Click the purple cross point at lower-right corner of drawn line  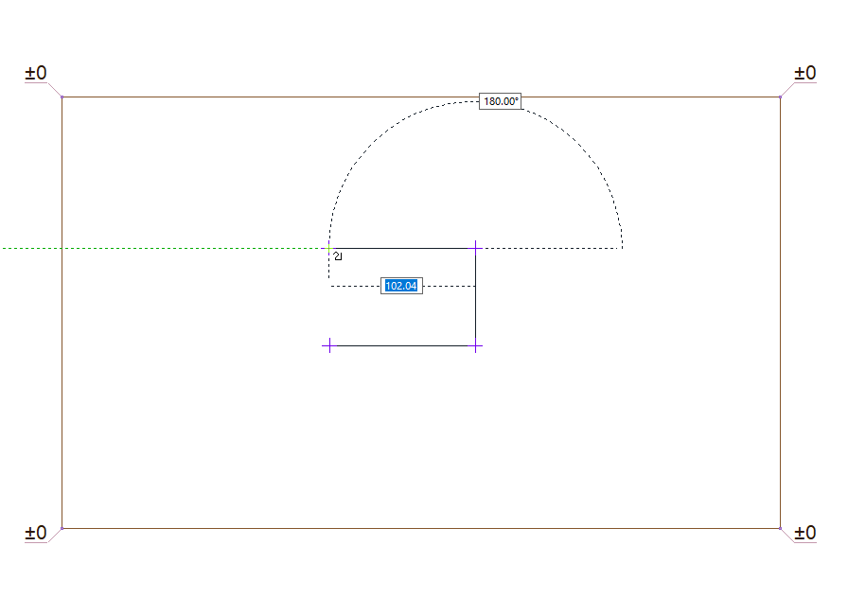(x=475, y=346)
